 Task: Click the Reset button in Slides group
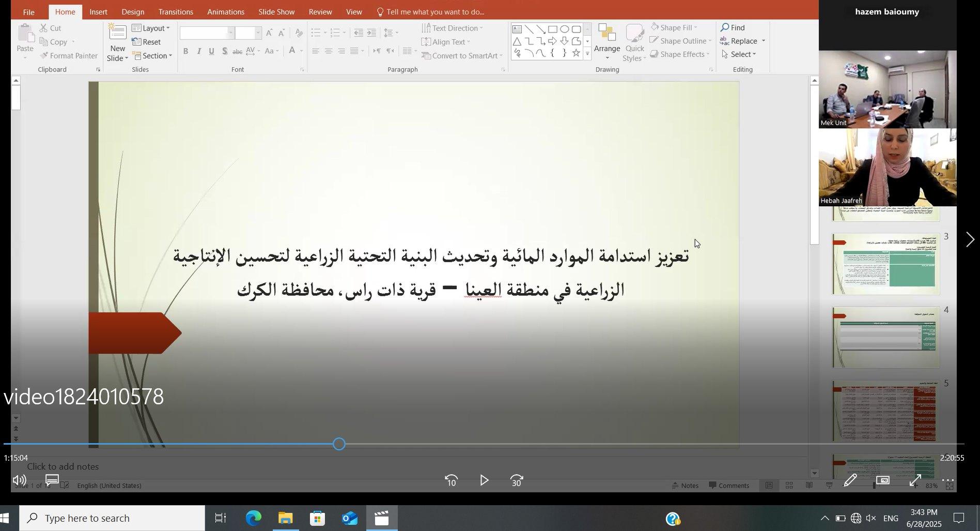point(146,42)
